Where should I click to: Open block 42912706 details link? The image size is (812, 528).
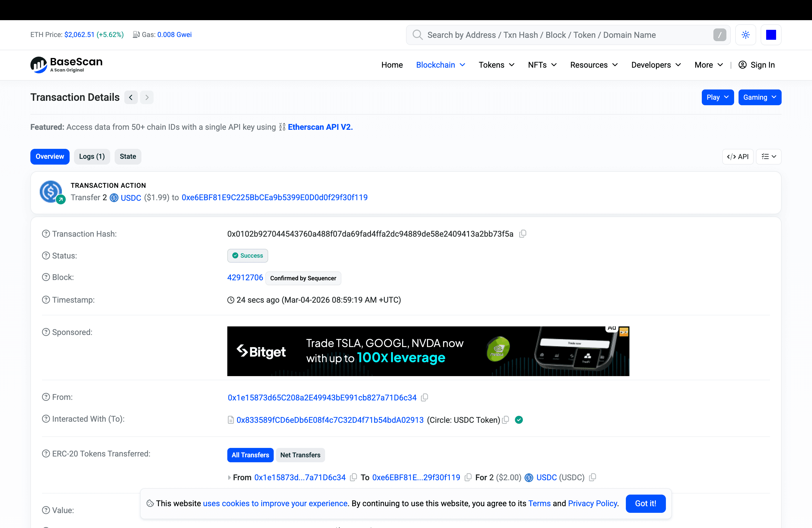tap(245, 277)
